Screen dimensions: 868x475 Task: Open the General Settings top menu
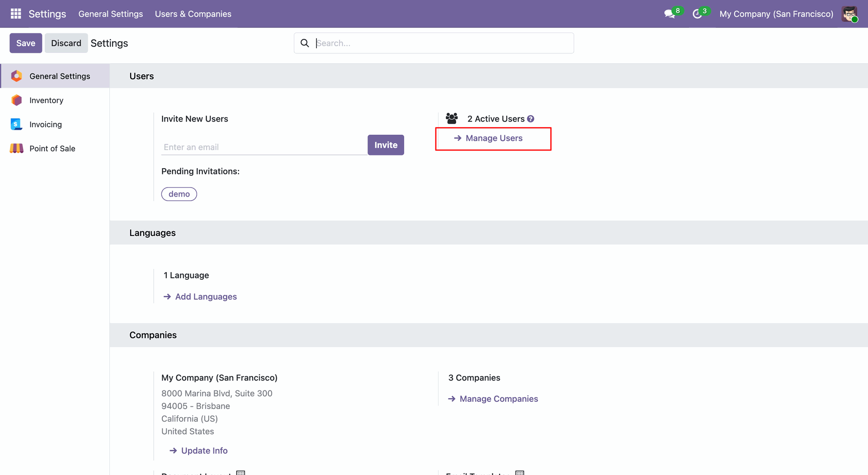110,14
